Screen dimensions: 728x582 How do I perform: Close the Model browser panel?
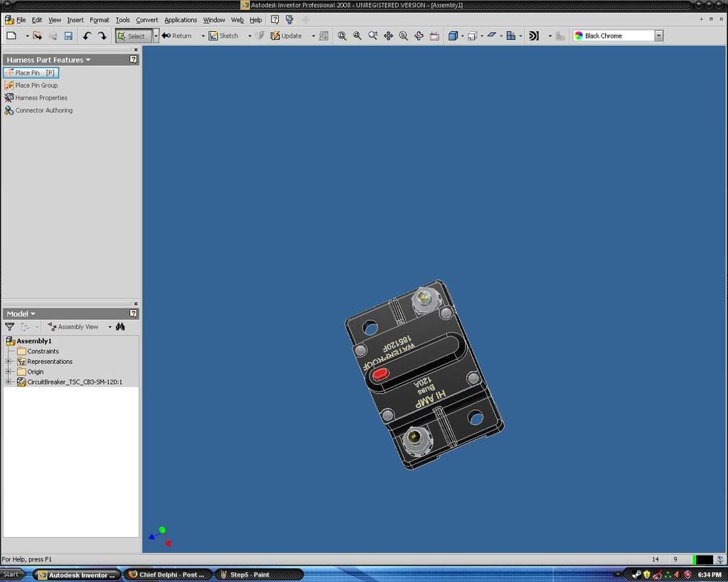click(136, 303)
